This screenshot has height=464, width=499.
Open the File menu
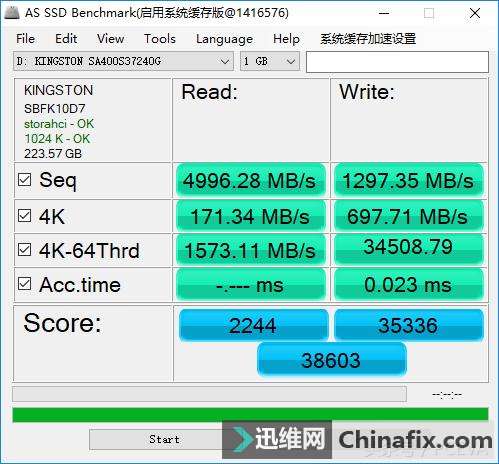(x=25, y=39)
